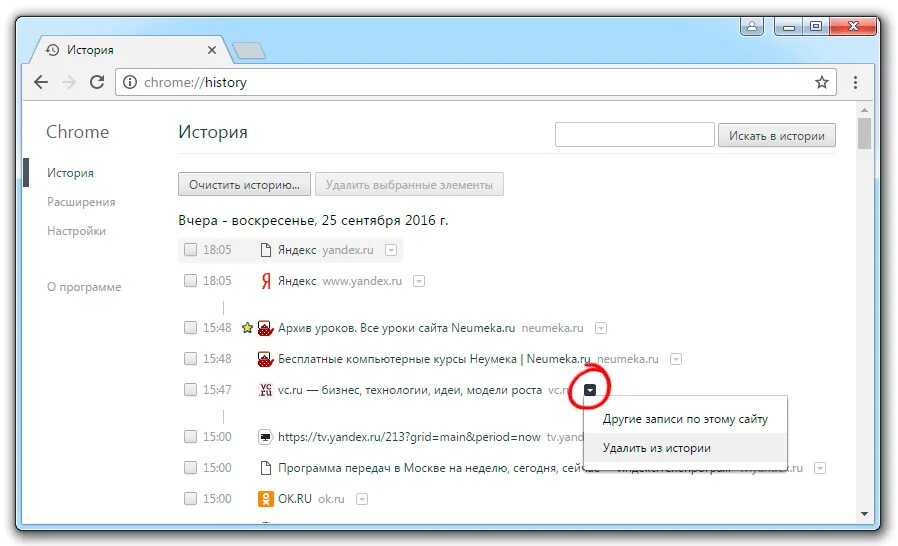Open Расширения in the left sidebar
The width and height of the screenshot is (898, 546).
[81, 202]
